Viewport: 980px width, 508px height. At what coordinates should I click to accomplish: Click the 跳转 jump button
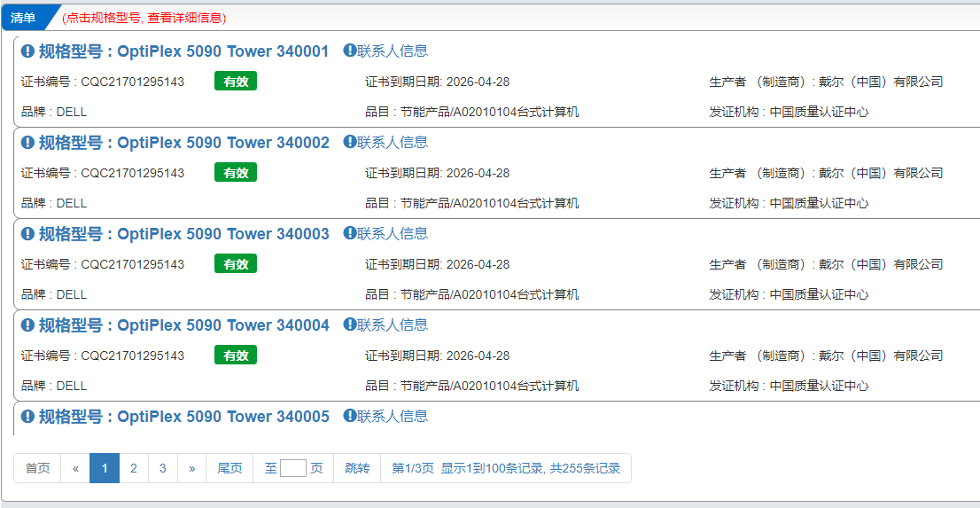point(357,468)
